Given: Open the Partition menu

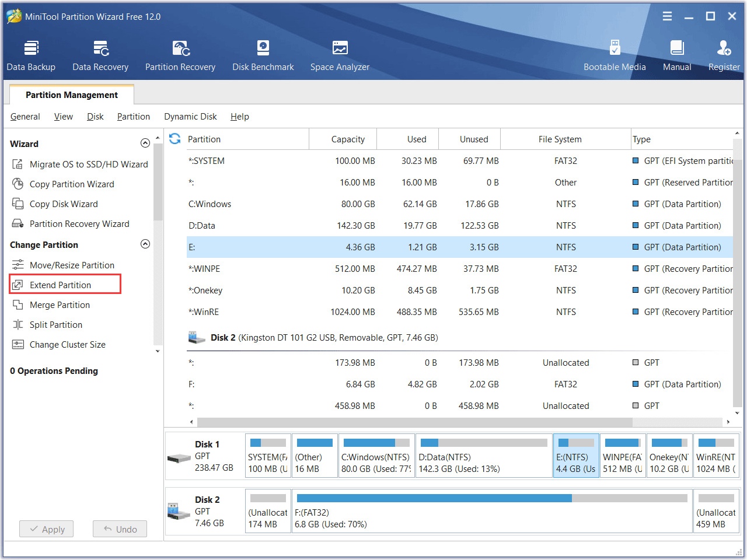Looking at the screenshot, I should 133,117.
